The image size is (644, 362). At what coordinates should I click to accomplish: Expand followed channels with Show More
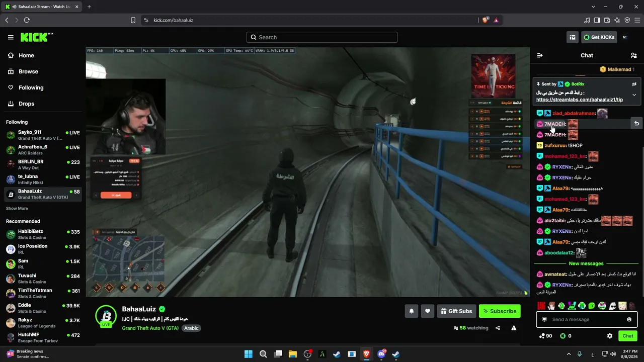coord(17,208)
